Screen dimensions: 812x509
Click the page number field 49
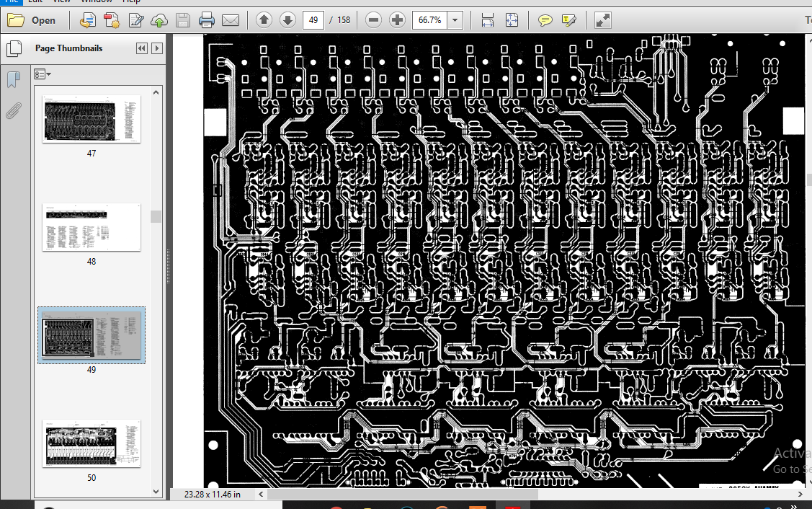[x=313, y=20]
